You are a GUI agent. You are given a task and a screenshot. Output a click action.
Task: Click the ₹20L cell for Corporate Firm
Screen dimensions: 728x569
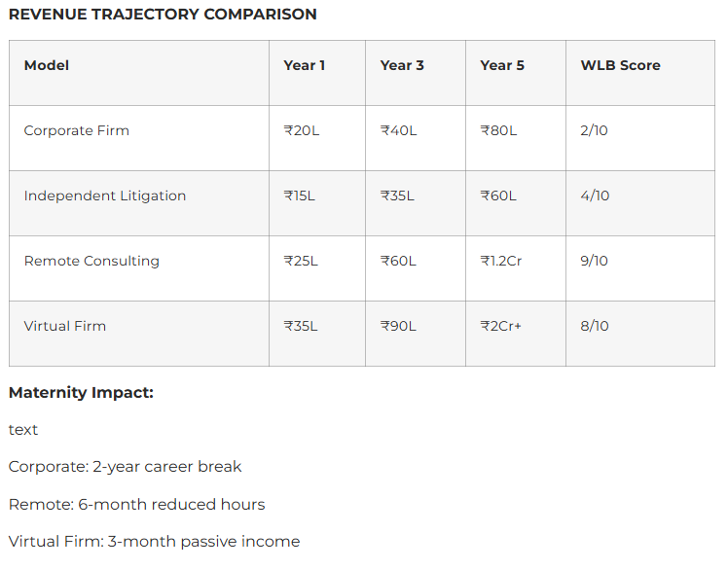click(302, 130)
